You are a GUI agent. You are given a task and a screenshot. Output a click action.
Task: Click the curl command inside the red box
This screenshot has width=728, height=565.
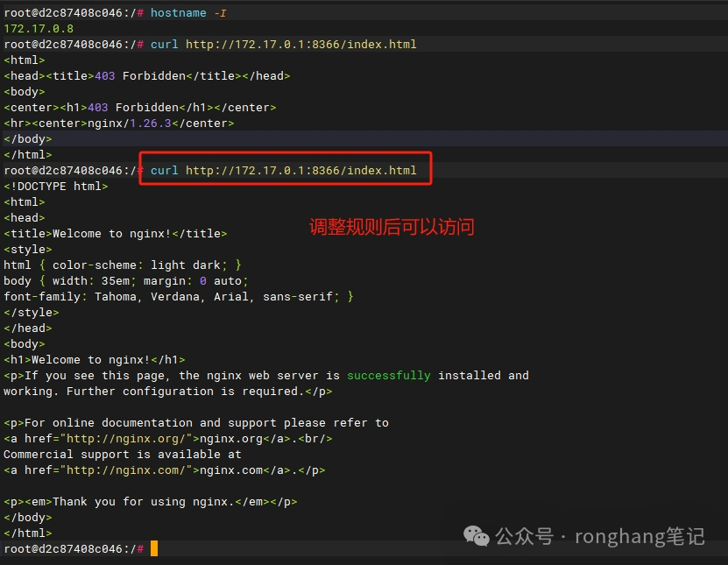pyautogui.click(x=283, y=170)
